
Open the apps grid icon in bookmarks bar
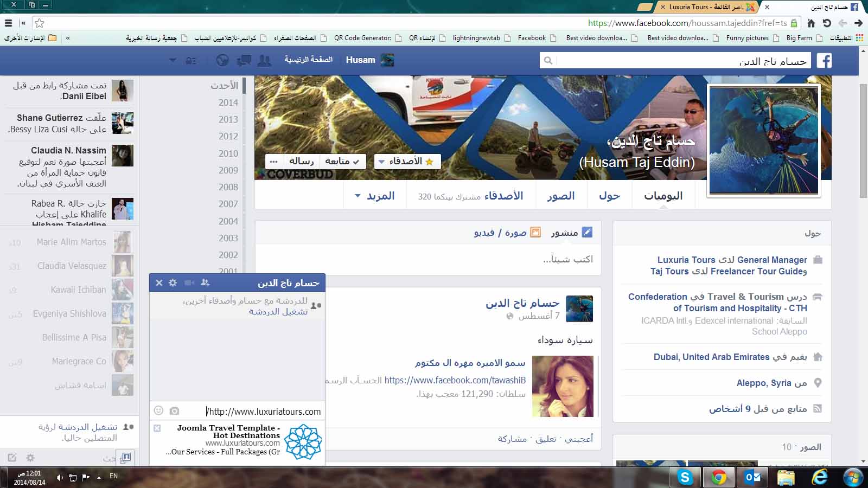859,38
